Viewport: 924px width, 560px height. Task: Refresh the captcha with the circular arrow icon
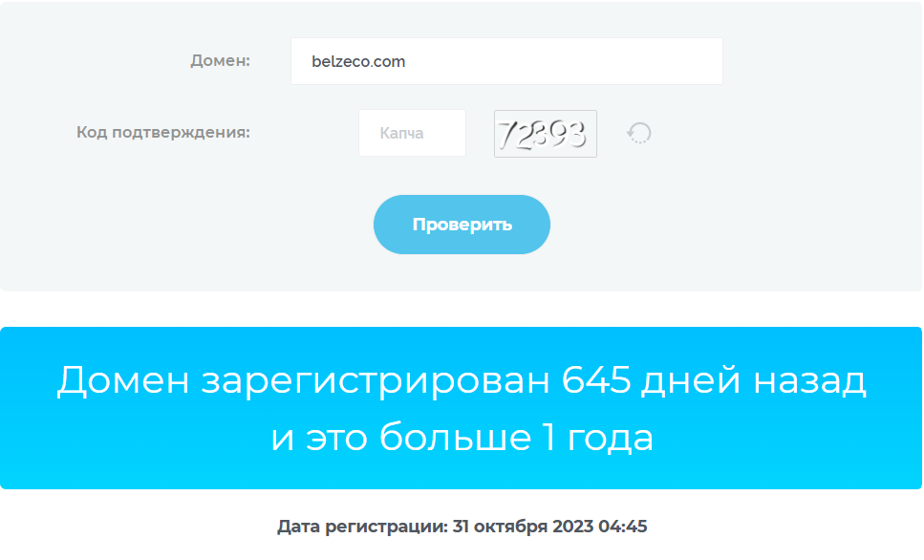pyautogui.click(x=639, y=133)
